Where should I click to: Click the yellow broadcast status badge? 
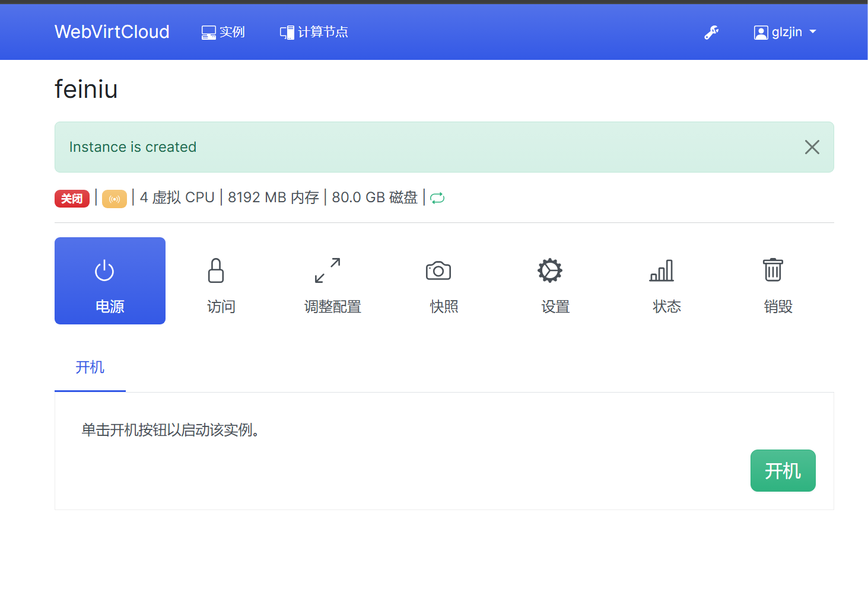tap(115, 199)
